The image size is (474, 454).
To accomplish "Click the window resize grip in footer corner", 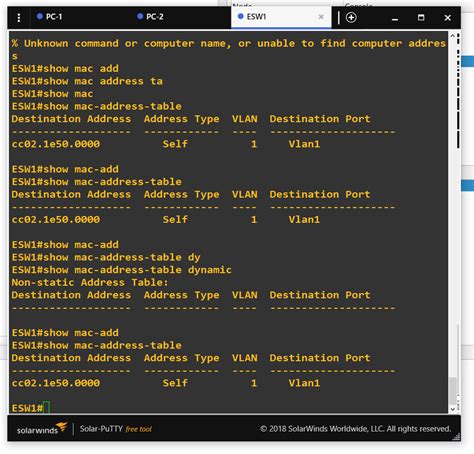I will [456, 437].
